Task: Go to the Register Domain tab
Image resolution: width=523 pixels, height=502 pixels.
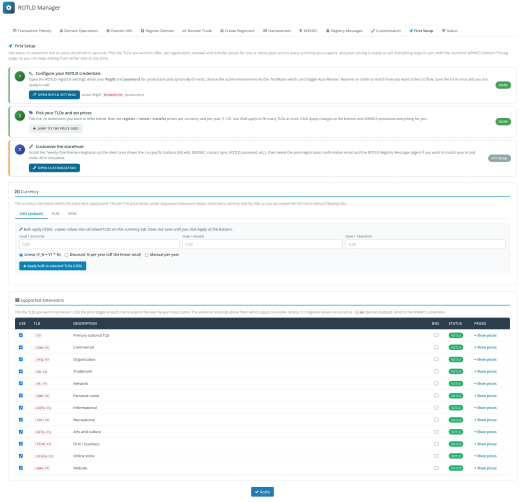Action: pos(157,31)
